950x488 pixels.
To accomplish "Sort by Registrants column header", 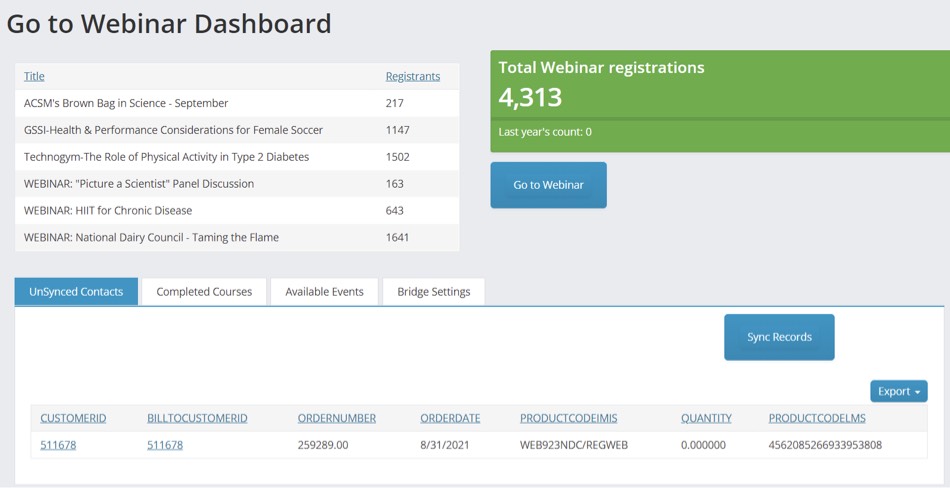I will pyautogui.click(x=413, y=76).
